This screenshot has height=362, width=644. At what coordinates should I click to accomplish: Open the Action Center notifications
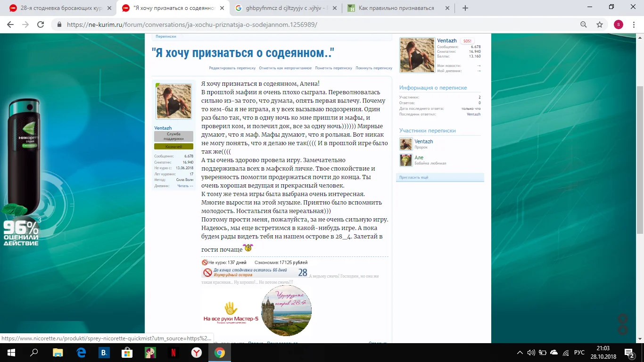click(x=629, y=353)
